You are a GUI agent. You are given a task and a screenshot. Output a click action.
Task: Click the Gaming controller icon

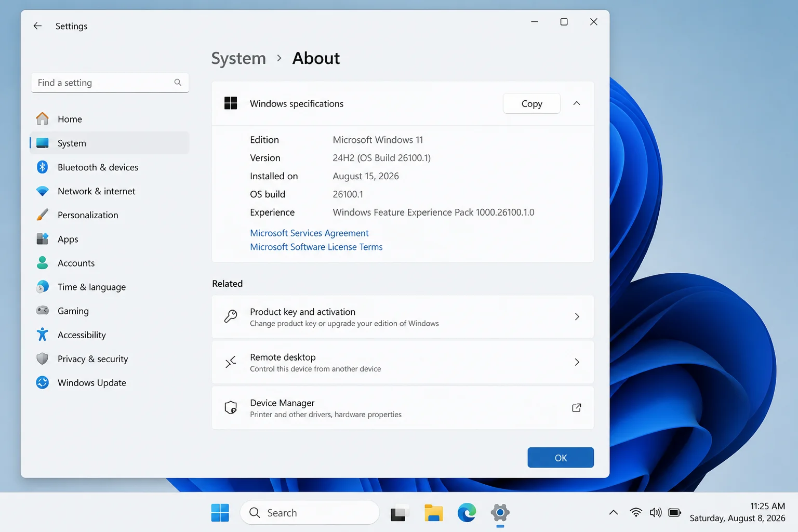43,311
